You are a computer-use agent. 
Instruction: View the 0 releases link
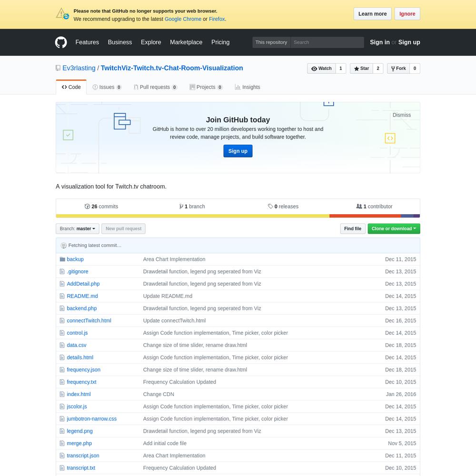pos(283,207)
